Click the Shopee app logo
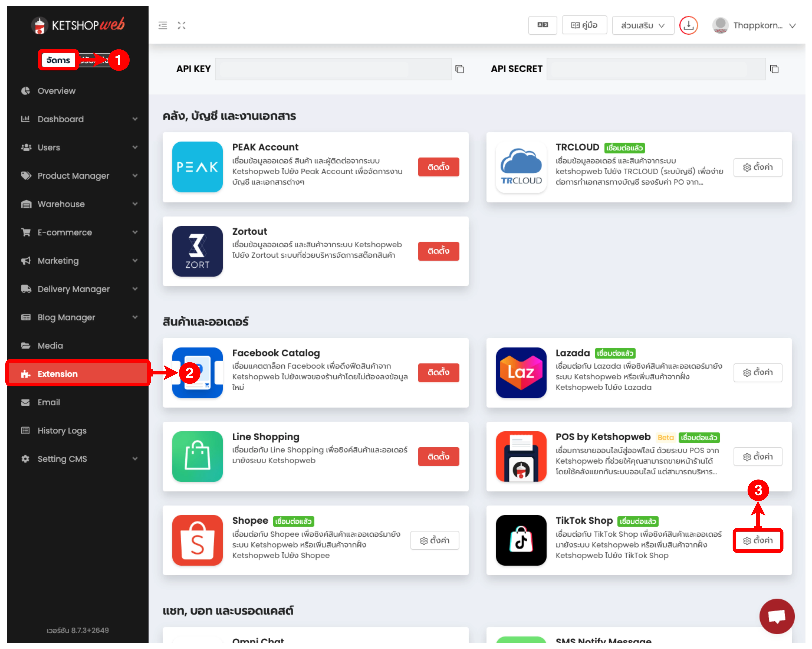812x649 pixels. point(197,540)
